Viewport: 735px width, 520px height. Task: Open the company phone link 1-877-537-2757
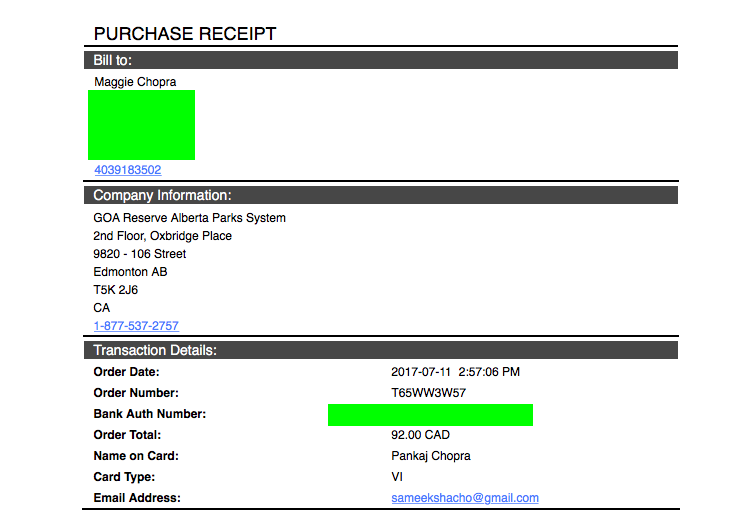click(x=136, y=325)
